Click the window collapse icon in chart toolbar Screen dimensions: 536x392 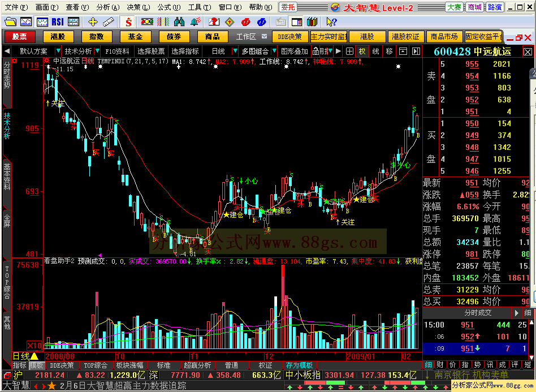click(403, 51)
